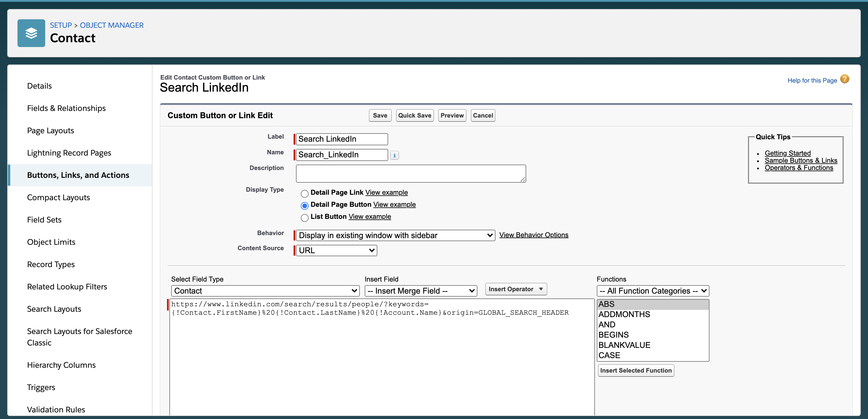The width and height of the screenshot is (868, 419).
Task: Select AND in the functions list
Action: click(x=653, y=325)
